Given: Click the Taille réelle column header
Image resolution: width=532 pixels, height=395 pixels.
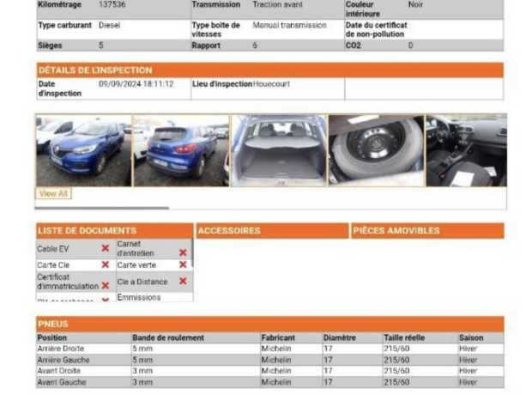Looking at the screenshot, I should (404, 337).
